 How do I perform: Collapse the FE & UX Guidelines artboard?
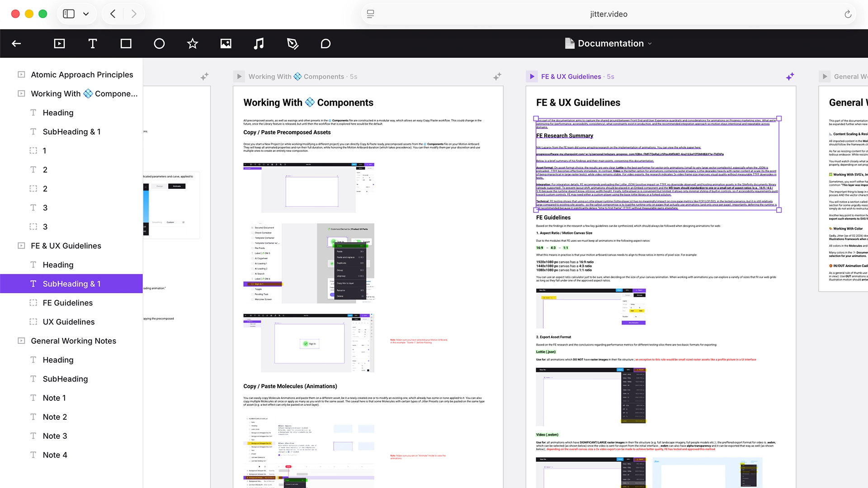(x=21, y=246)
